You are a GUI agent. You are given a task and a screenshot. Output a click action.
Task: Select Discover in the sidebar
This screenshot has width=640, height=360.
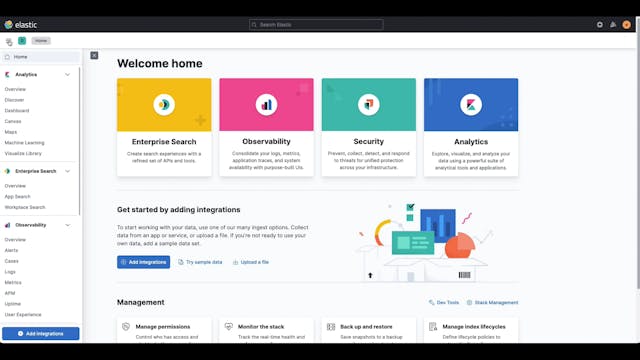(14, 100)
